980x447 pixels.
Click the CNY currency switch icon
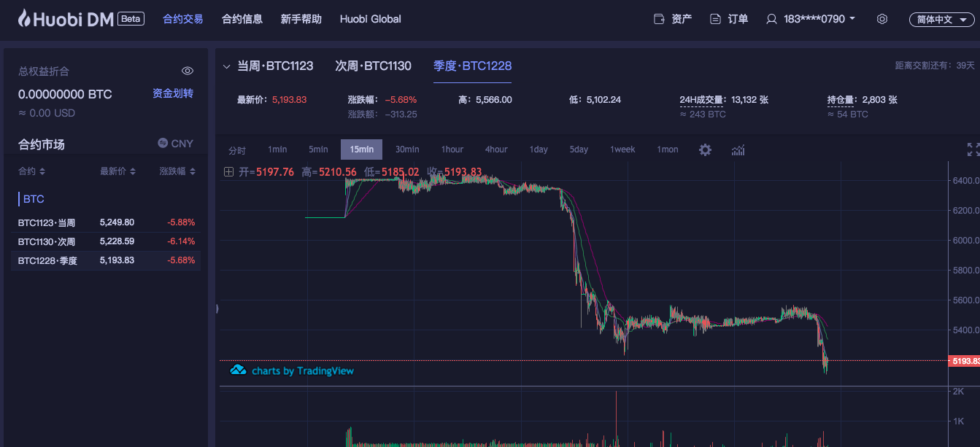163,144
